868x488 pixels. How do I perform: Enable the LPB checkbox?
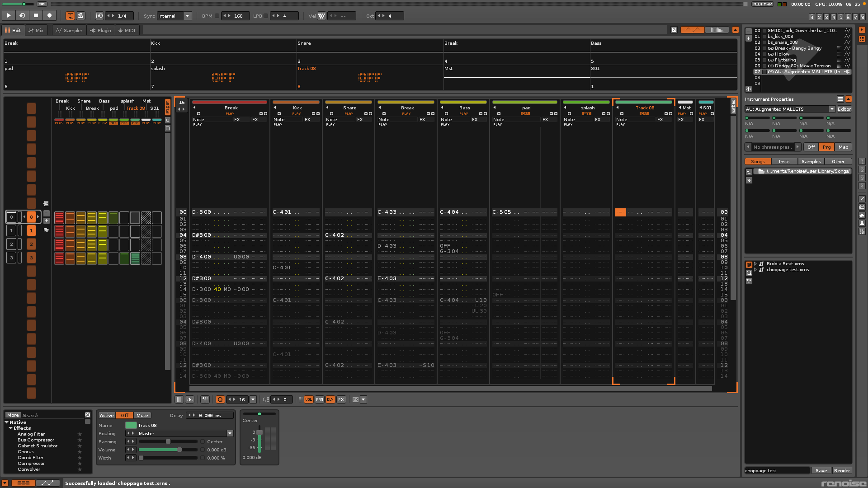point(266,16)
